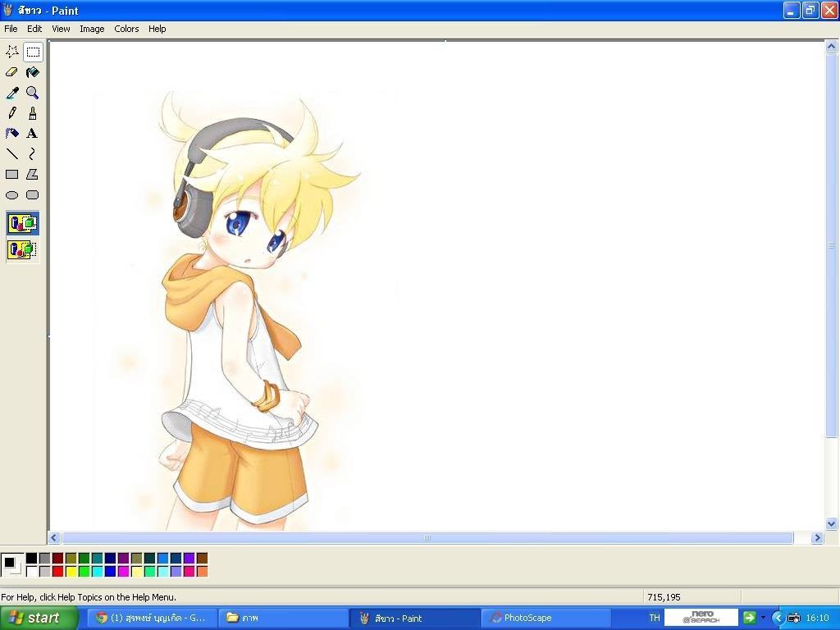Choose the straight Line tool
840x630 pixels.
[11, 153]
